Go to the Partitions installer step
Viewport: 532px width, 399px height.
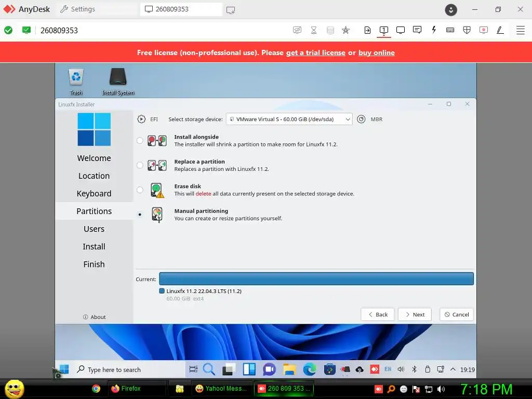point(94,211)
